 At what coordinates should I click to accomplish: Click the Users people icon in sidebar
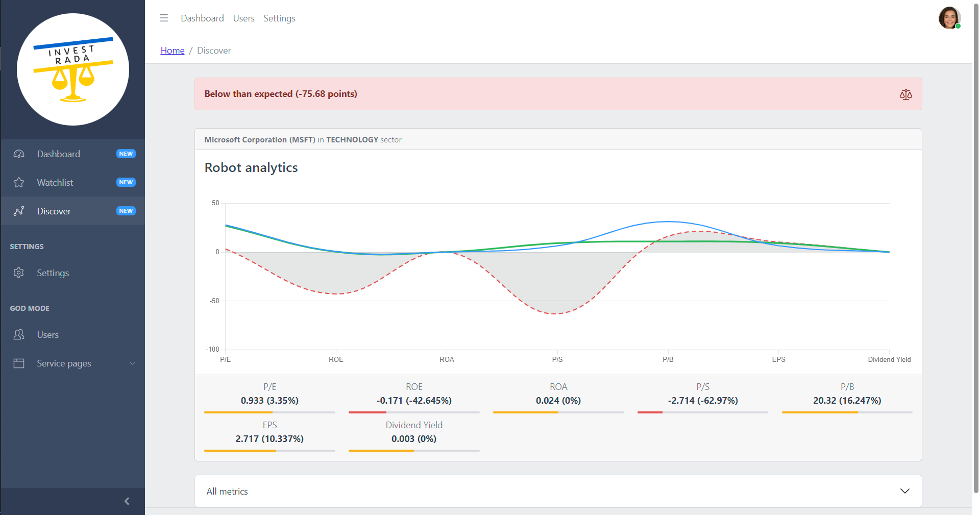tap(19, 334)
